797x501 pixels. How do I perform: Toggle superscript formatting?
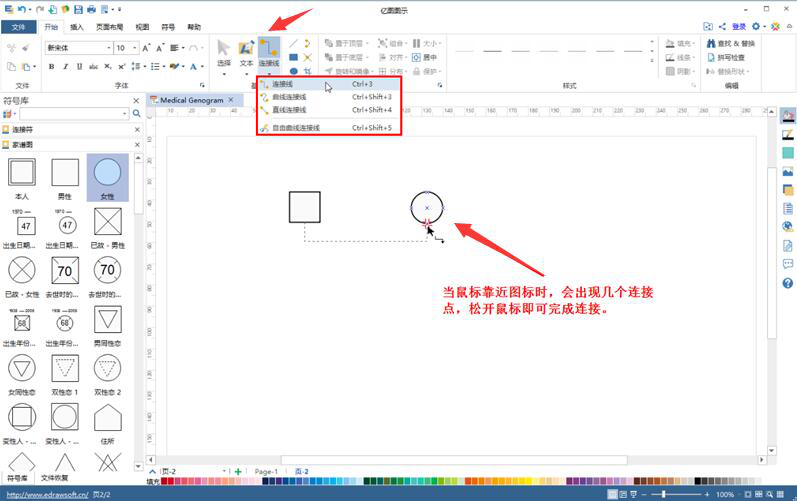click(121, 67)
